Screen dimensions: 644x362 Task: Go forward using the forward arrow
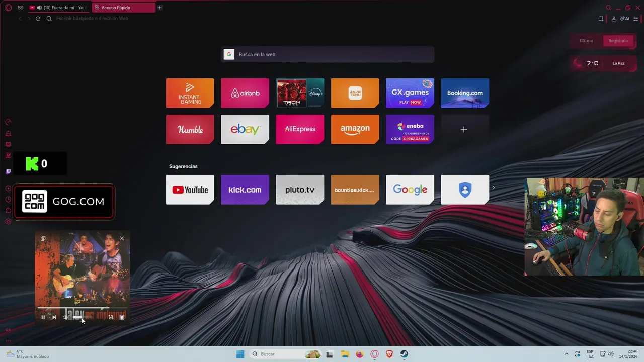29,19
